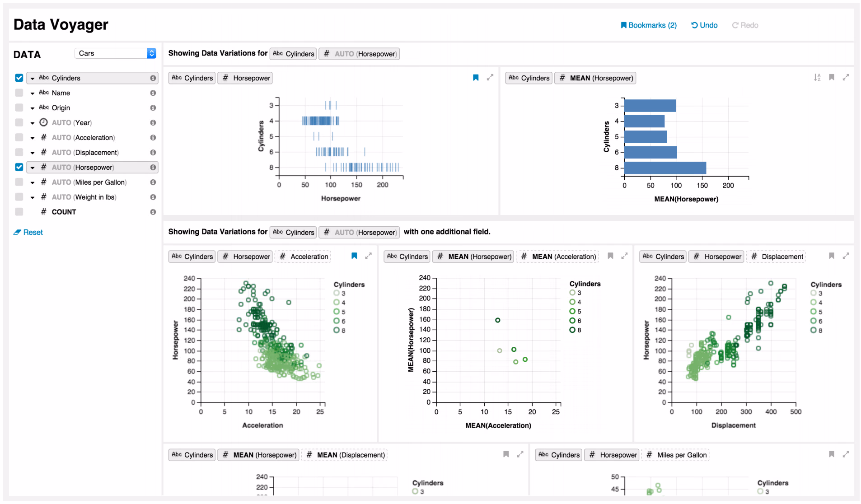Bookmark the Miles per Gallon chart
Viewport: 861px width, 504px height.
click(831, 454)
